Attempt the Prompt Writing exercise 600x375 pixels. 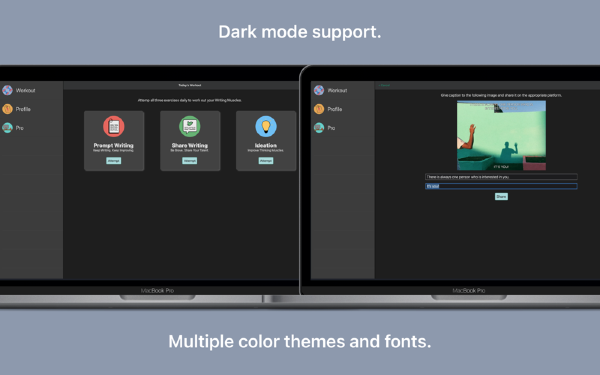(114, 161)
